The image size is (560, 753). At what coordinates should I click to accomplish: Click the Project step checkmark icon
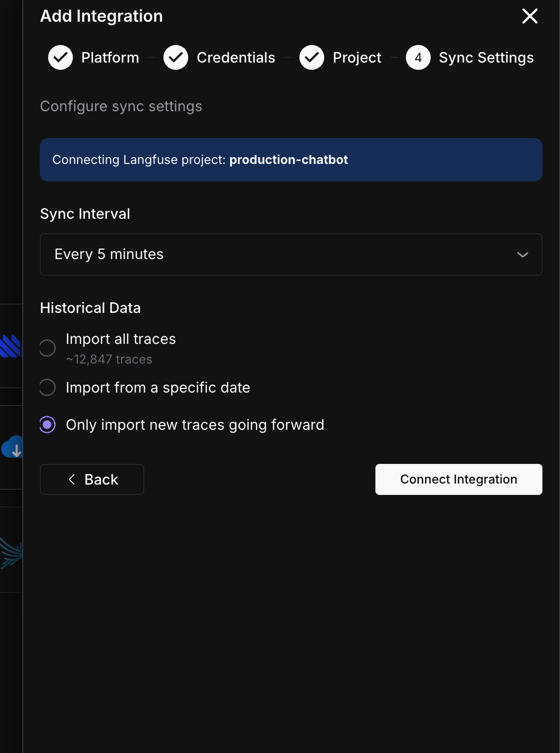[x=312, y=57]
